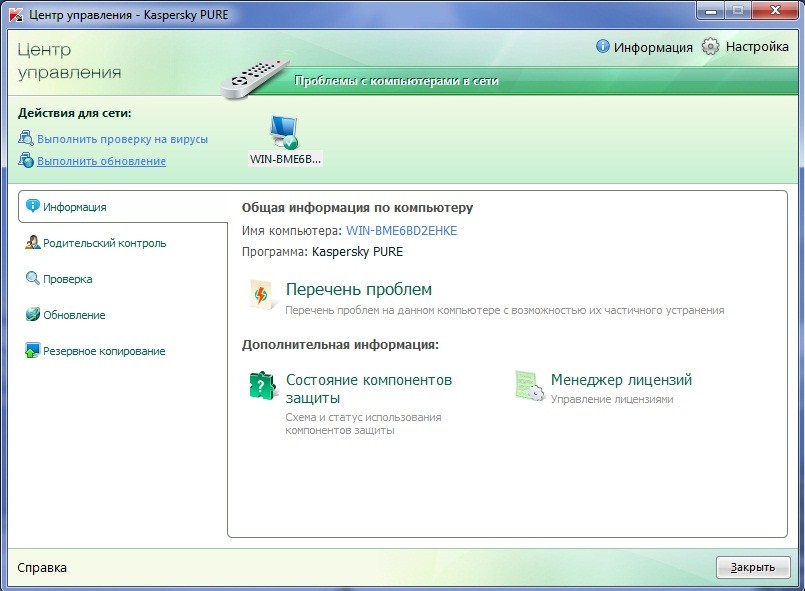Click the computer name WIN-BME6BD2EHKE link
Image resolution: width=805 pixels, height=591 pixels.
(x=401, y=231)
